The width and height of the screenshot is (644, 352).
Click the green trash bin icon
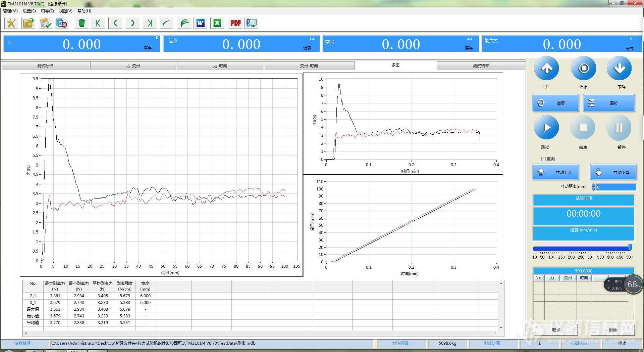(x=82, y=23)
